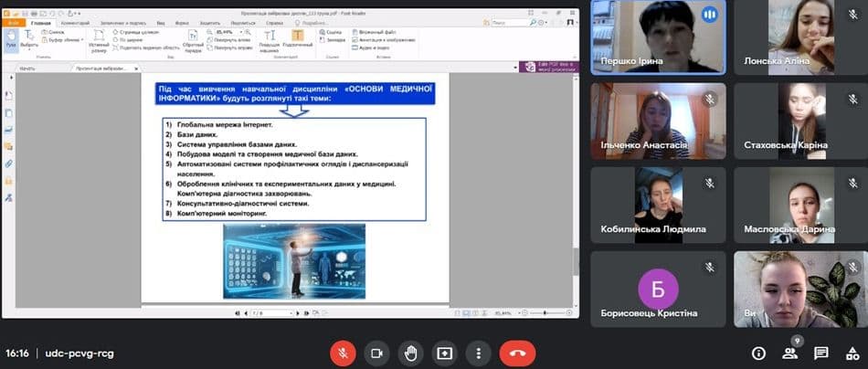
Task: Click Audio & video (Аудио и видео)
Action: pyautogui.click(x=371, y=47)
